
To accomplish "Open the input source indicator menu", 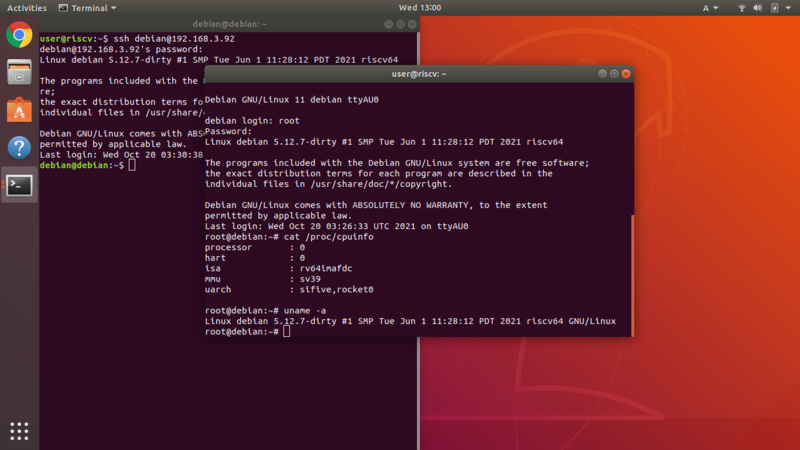I will 710,8.
